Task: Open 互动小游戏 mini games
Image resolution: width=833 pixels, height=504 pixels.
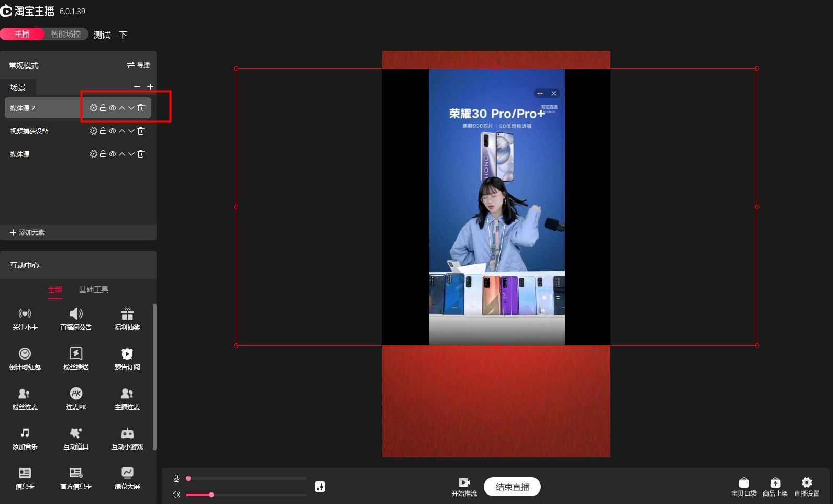Action: pyautogui.click(x=127, y=439)
